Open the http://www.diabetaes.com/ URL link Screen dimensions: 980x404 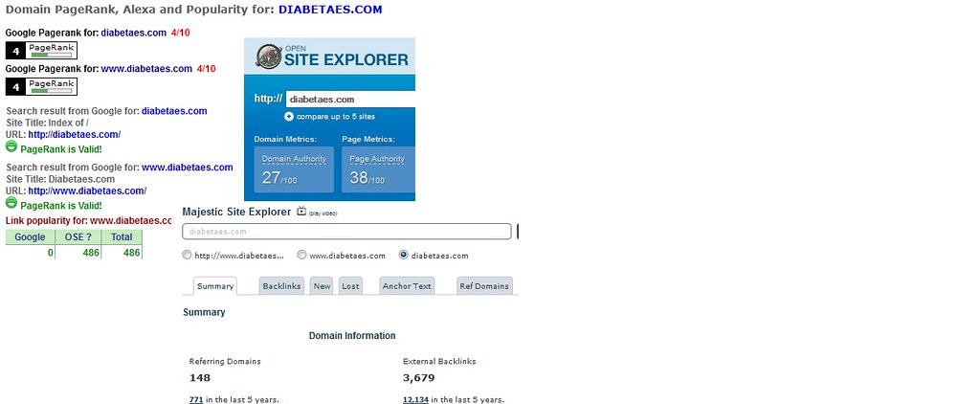(87, 191)
